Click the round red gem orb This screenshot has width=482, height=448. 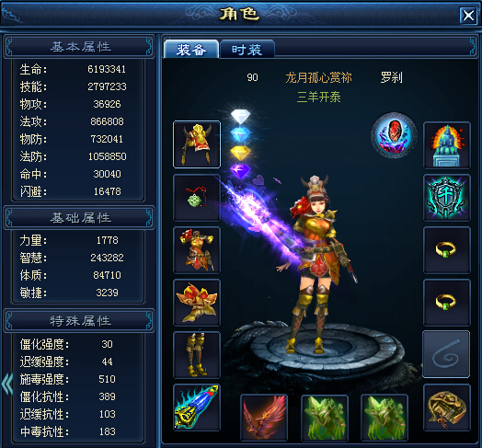(x=394, y=135)
